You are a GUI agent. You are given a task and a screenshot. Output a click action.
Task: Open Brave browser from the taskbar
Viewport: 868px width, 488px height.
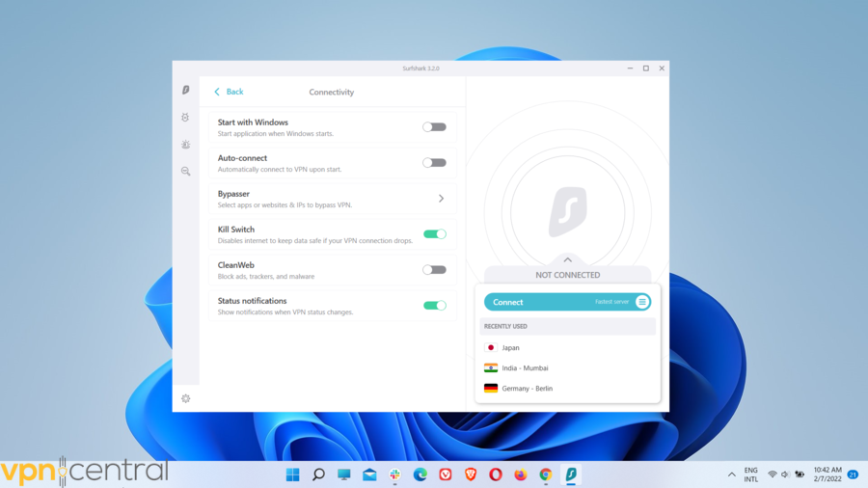[471, 474]
